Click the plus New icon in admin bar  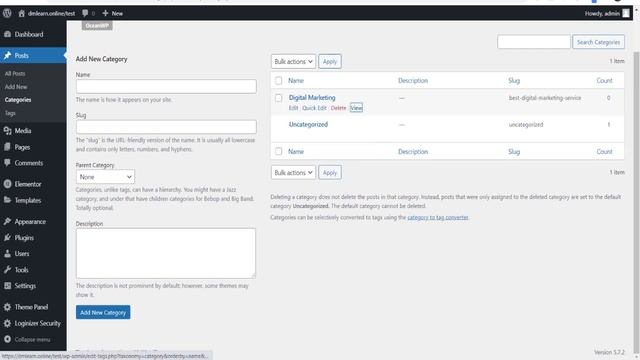coord(105,13)
